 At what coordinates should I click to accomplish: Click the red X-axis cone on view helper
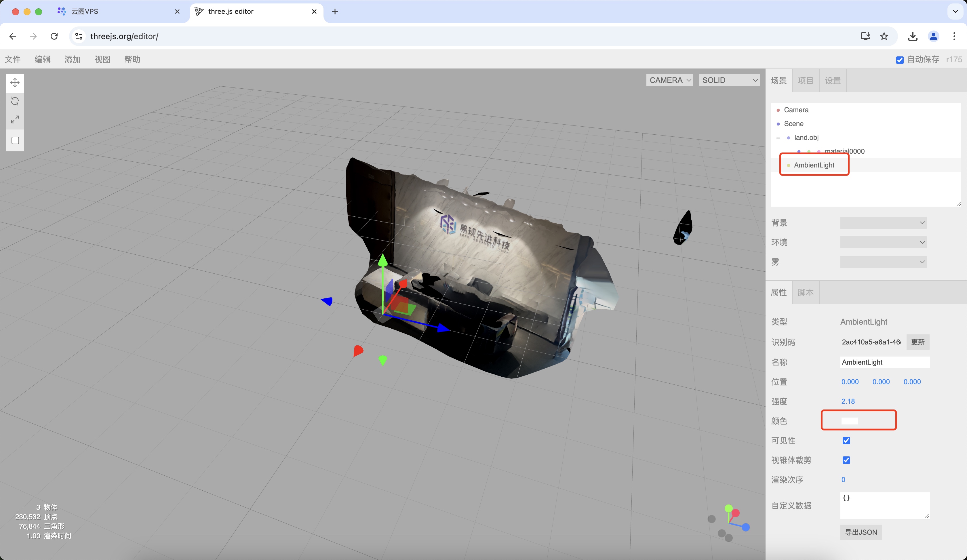point(736,513)
